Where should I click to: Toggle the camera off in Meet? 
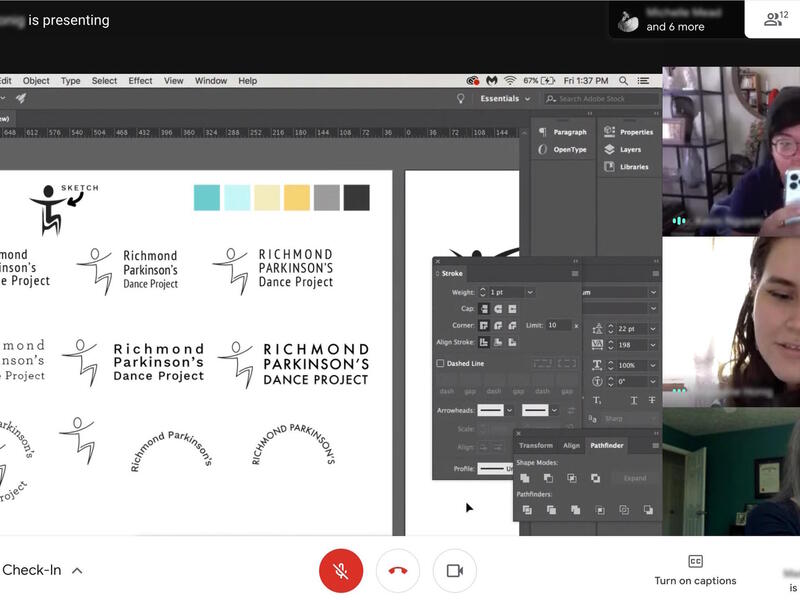[x=455, y=571]
